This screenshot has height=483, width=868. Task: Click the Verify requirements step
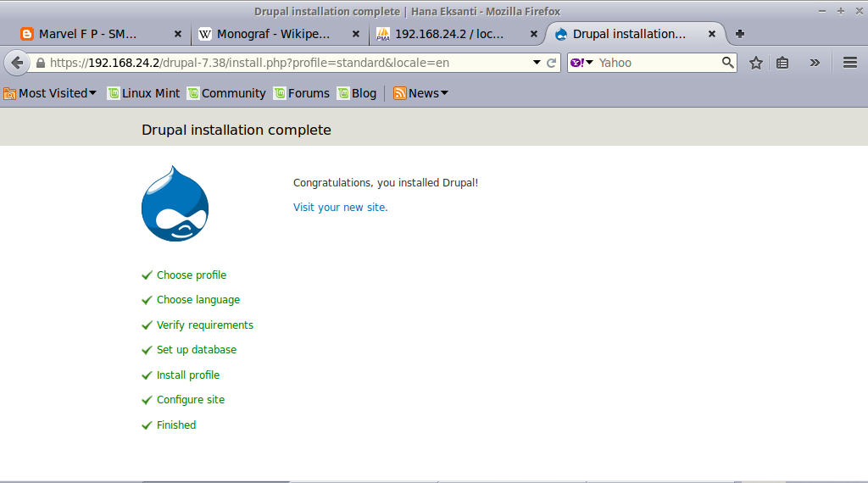coord(205,325)
